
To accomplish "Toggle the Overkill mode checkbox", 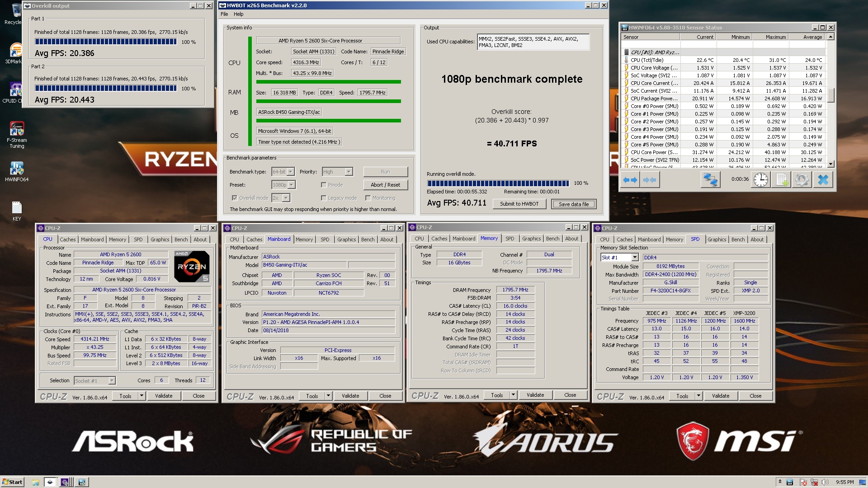I will [235, 198].
